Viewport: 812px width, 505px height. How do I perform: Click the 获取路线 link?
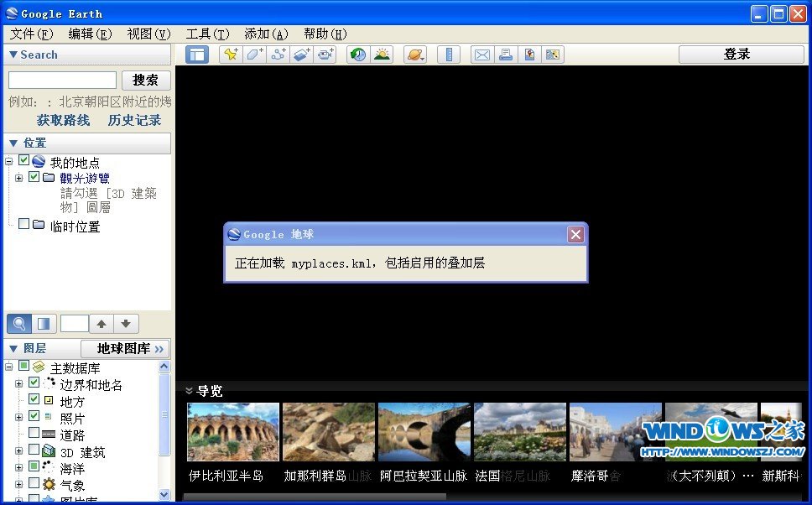click(x=63, y=120)
